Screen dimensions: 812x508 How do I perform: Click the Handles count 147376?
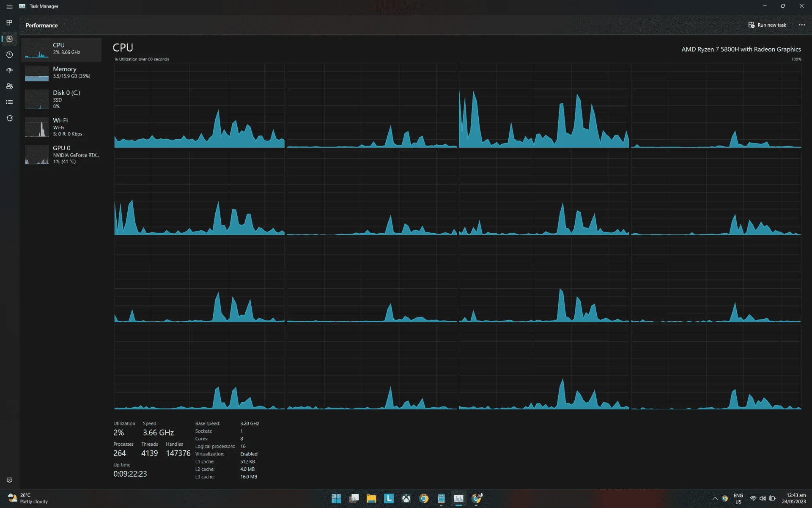(178, 453)
